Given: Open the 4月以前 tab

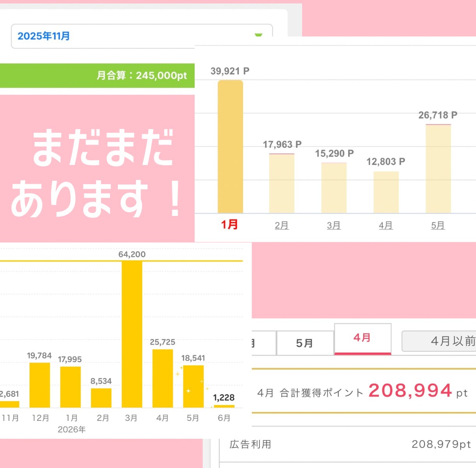Looking at the screenshot, I should click(x=439, y=341).
